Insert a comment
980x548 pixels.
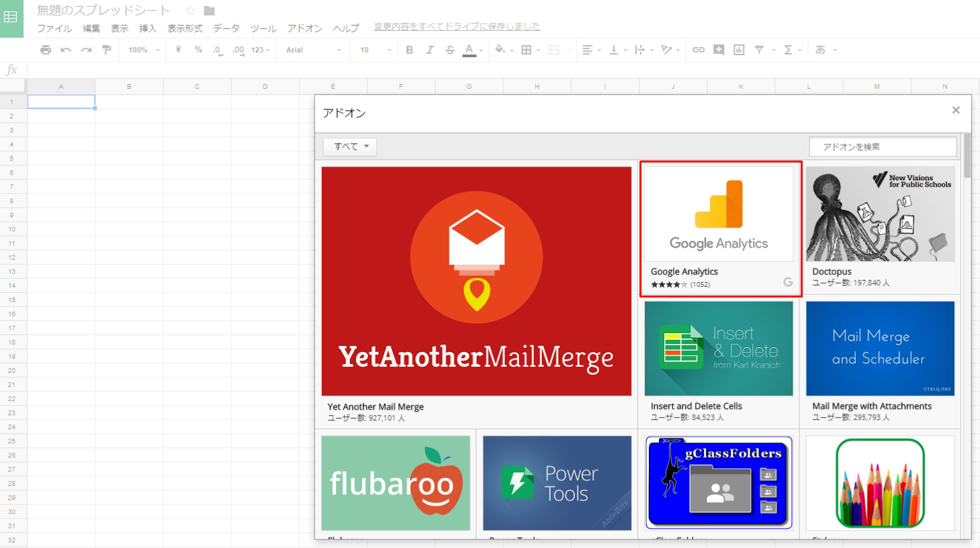click(719, 50)
